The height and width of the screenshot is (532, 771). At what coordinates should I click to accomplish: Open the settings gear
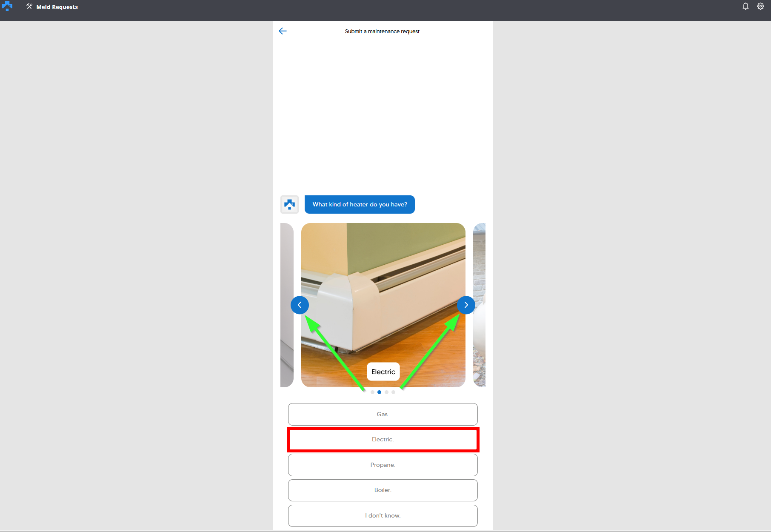click(760, 6)
